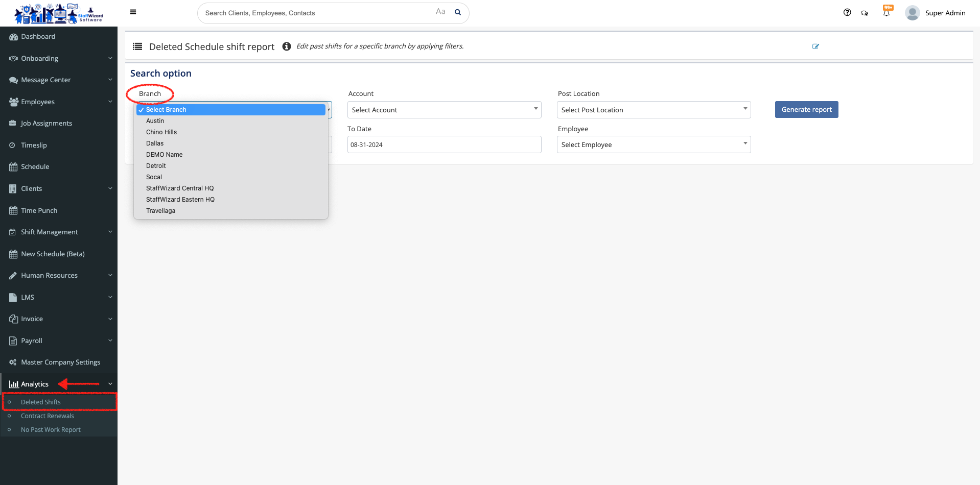This screenshot has height=485, width=980.
Task: Toggle the Aa case-match icon in search
Action: [440, 12]
